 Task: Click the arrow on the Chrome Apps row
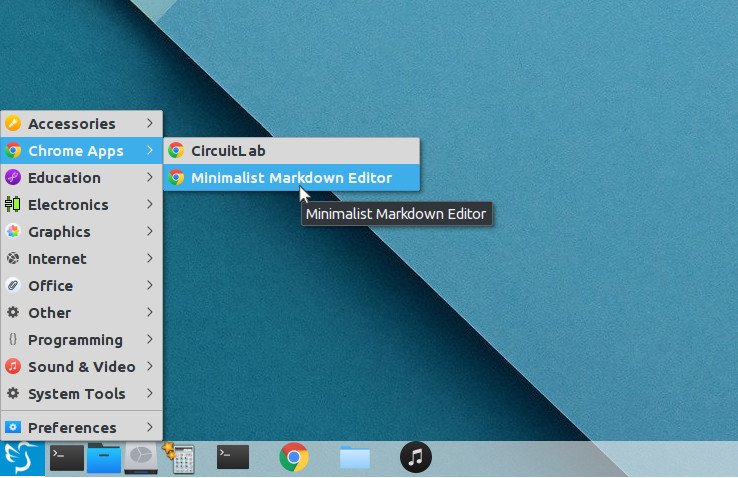150,151
